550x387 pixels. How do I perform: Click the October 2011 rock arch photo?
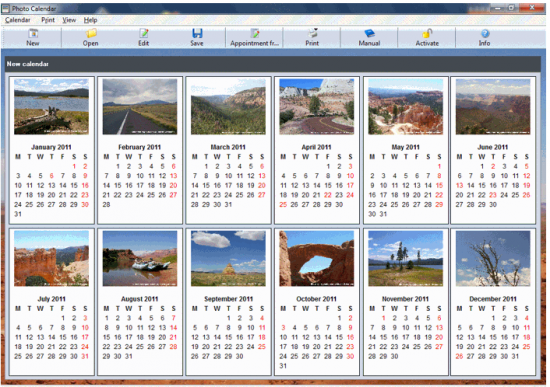(316, 258)
